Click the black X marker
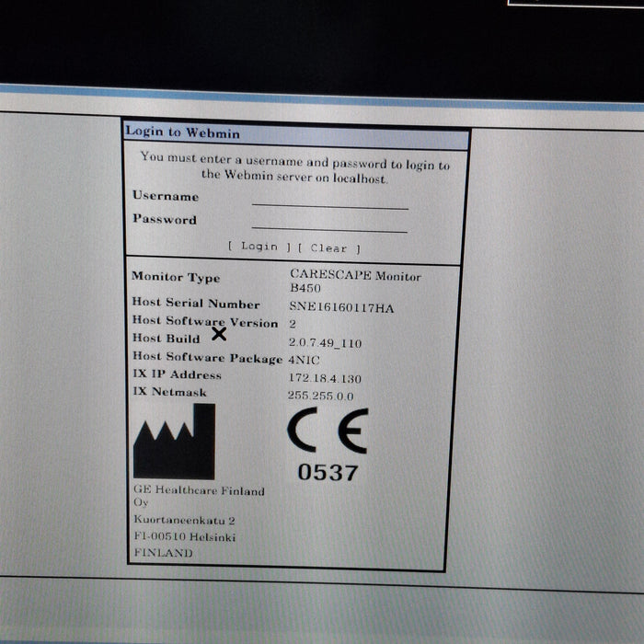 219,335
